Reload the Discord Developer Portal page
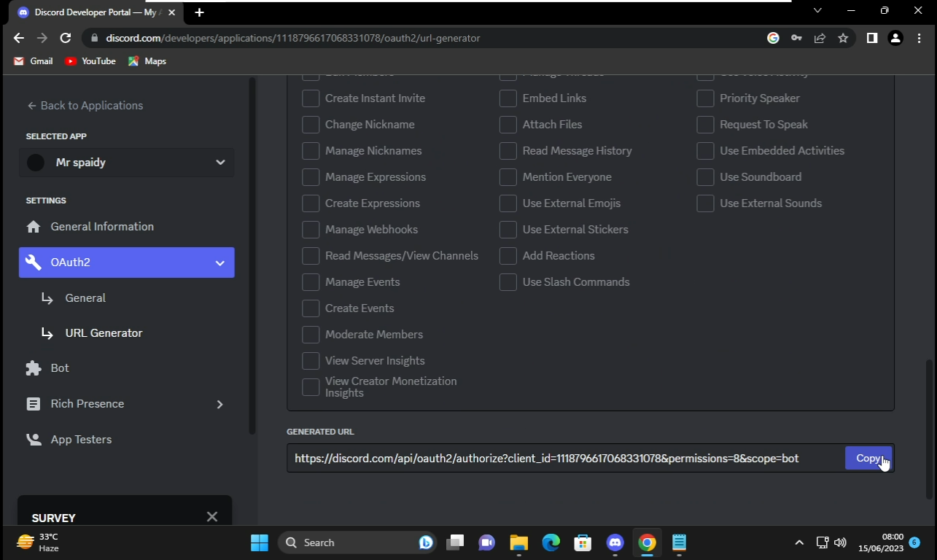The image size is (937, 560). (x=66, y=38)
